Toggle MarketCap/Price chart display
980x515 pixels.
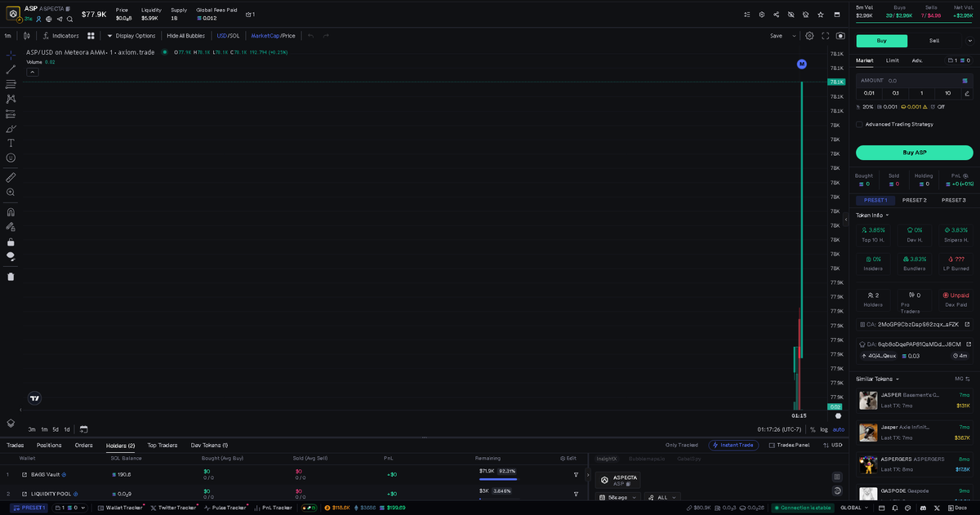coord(273,36)
